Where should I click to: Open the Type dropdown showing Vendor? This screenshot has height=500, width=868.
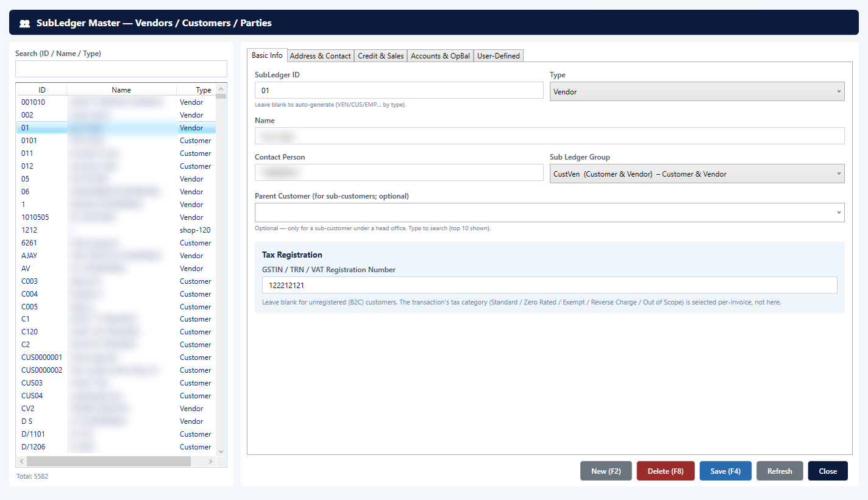pyautogui.click(x=697, y=91)
